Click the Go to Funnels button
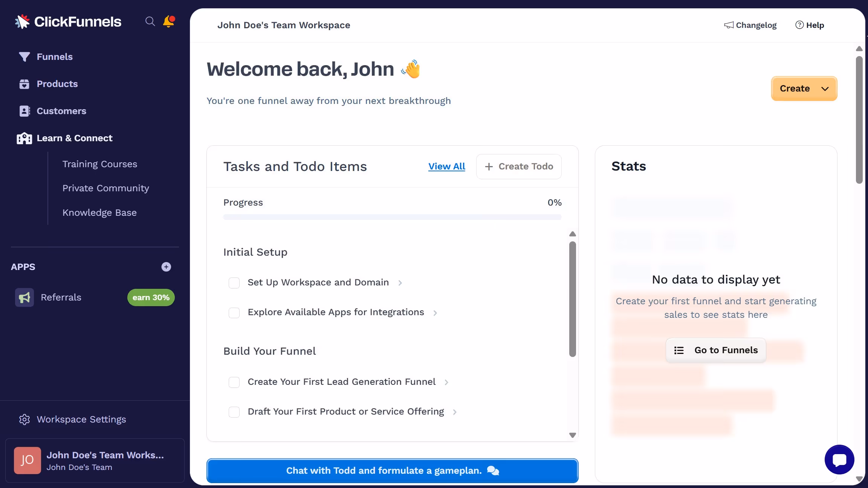868x488 pixels. 715,350
